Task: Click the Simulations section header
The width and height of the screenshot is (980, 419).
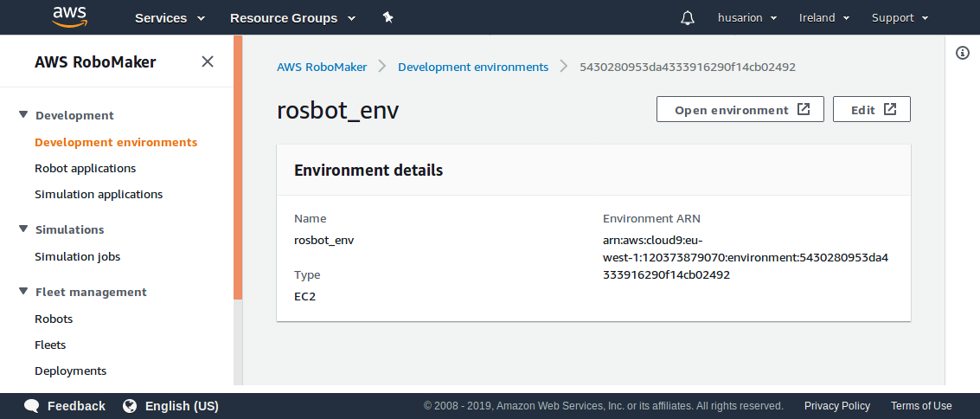Action: point(69,229)
